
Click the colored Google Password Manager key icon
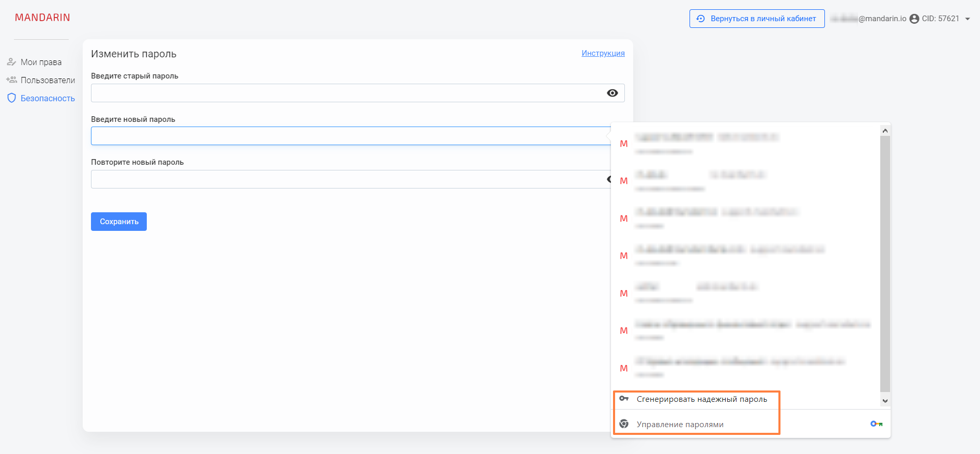(x=876, y=424)
